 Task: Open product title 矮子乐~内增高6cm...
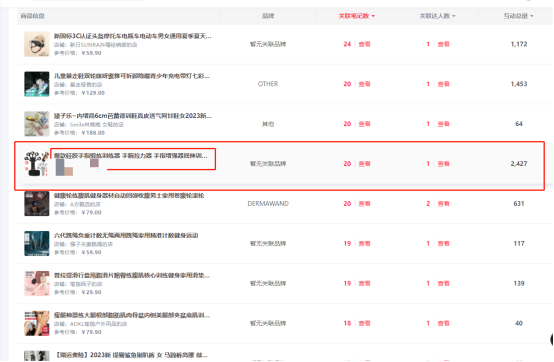coord(133,116)
